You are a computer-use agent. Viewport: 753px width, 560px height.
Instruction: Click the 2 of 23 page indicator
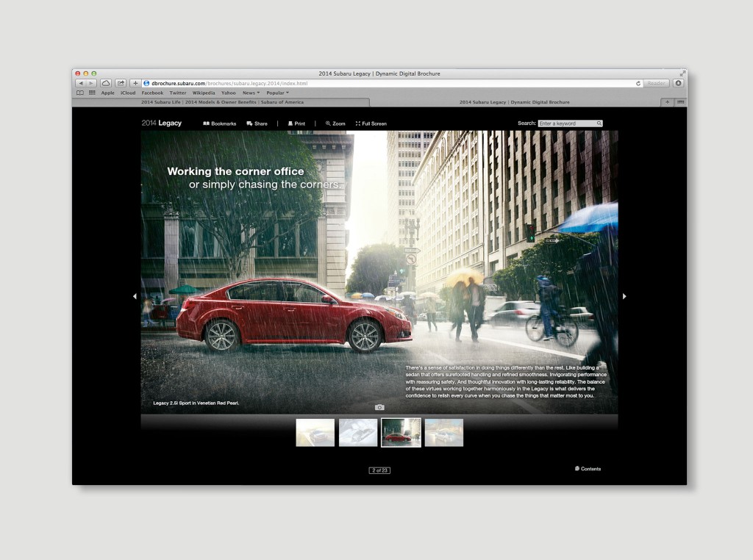[x=379, y=470]
